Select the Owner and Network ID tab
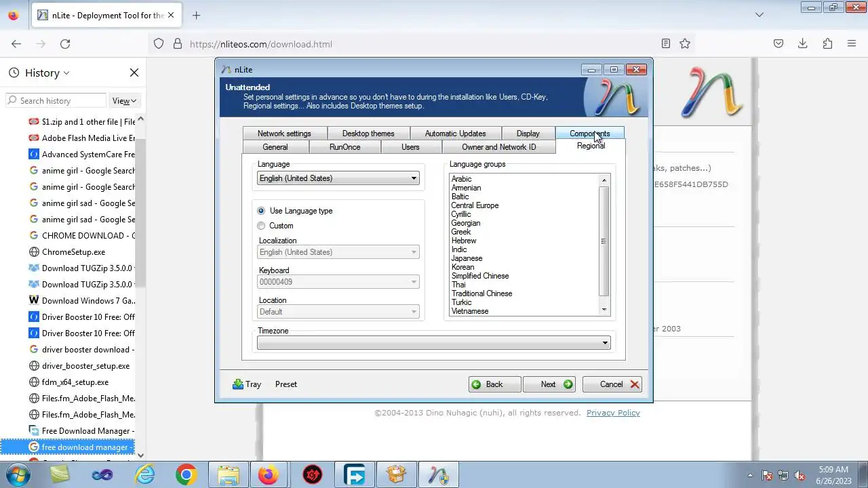The width and height of the screenshot is (868, 488). point(499,147)
